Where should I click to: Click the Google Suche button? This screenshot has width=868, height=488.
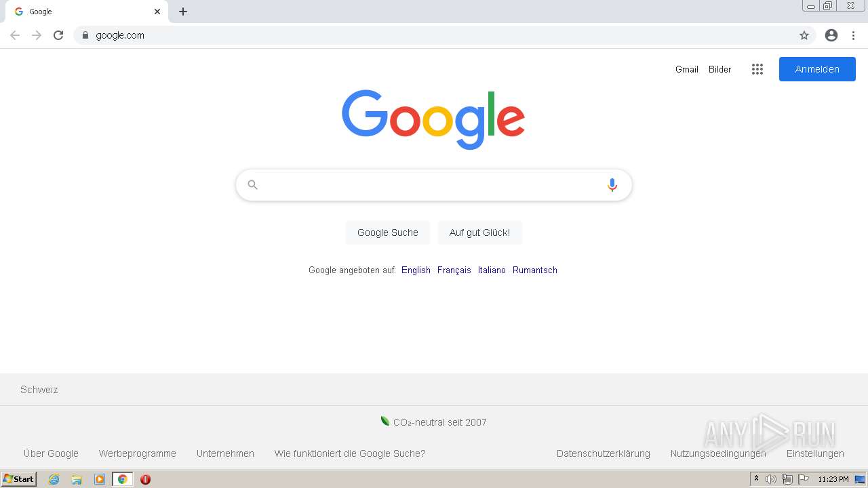point(388,232)
